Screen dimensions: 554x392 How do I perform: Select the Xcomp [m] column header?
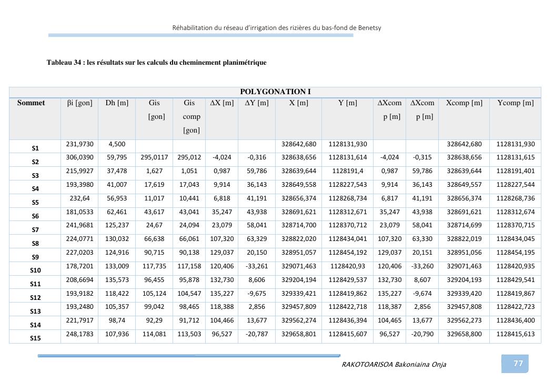click(x=464, y=103)
